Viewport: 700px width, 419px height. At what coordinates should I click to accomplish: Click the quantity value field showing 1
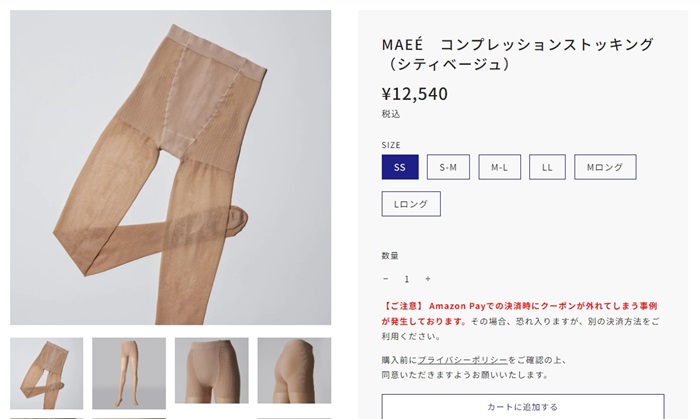(x=407, y=279)
